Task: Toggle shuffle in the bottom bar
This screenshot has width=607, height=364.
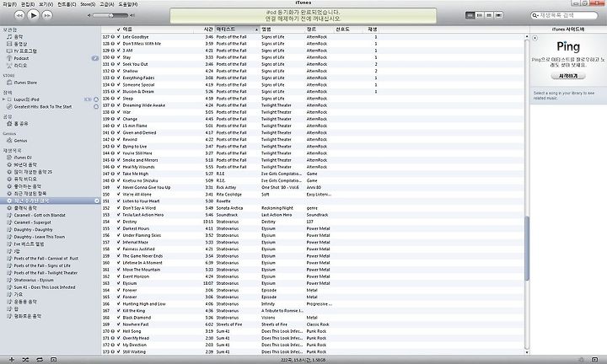Action: coord(25,360)
